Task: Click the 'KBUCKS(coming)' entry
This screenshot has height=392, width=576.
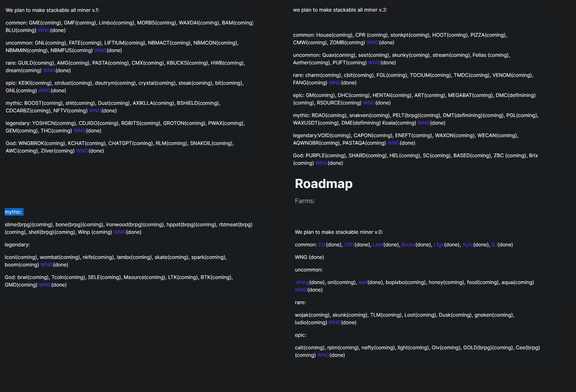Action: pos(187,63)
